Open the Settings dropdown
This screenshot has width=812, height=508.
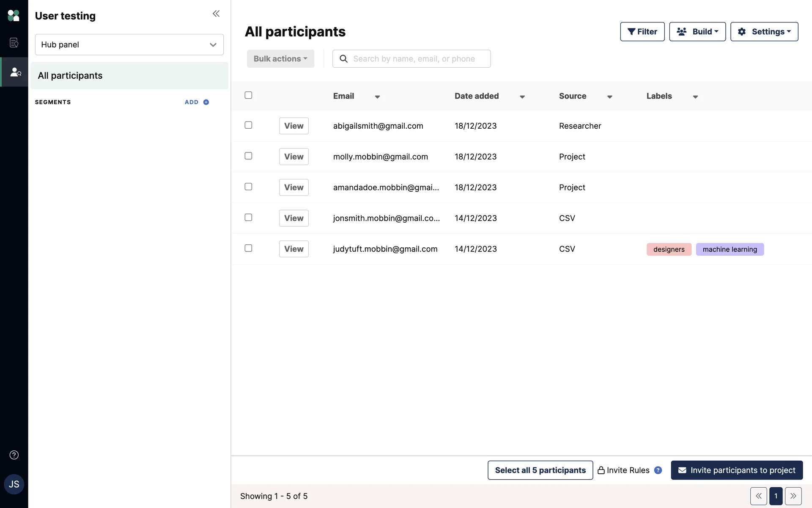click(x=764, y=32)
